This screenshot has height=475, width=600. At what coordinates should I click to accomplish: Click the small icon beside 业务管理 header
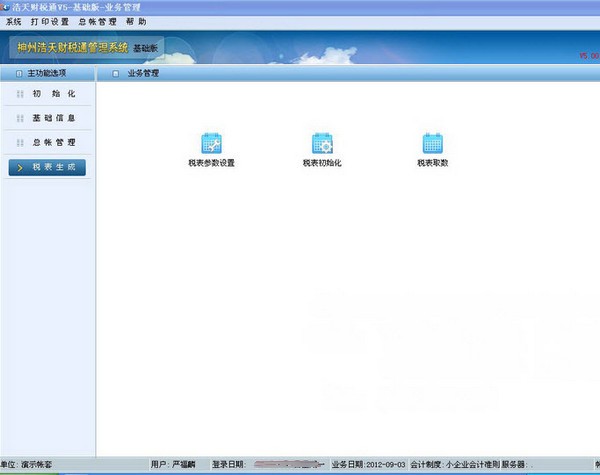click(x=115, y=73)
